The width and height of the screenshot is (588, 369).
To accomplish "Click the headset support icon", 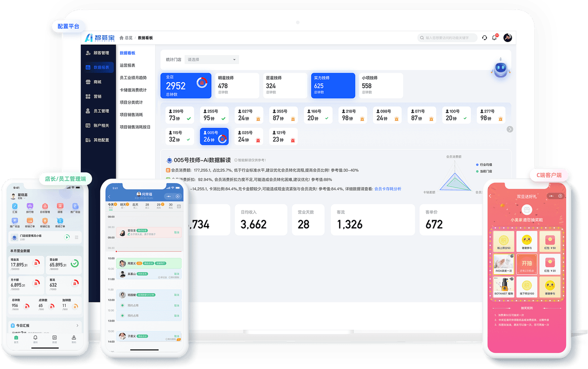I will pyautogui.click(x=485, y=38).
